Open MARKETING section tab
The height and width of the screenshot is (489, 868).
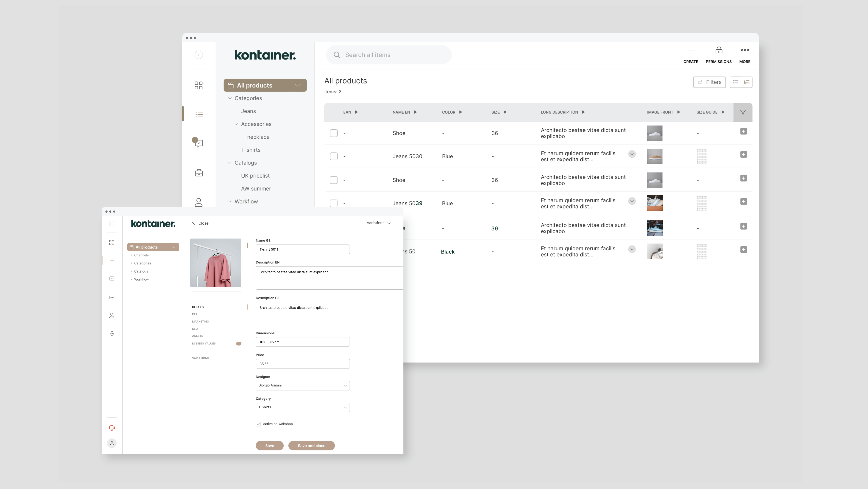[x=201, y=322]
